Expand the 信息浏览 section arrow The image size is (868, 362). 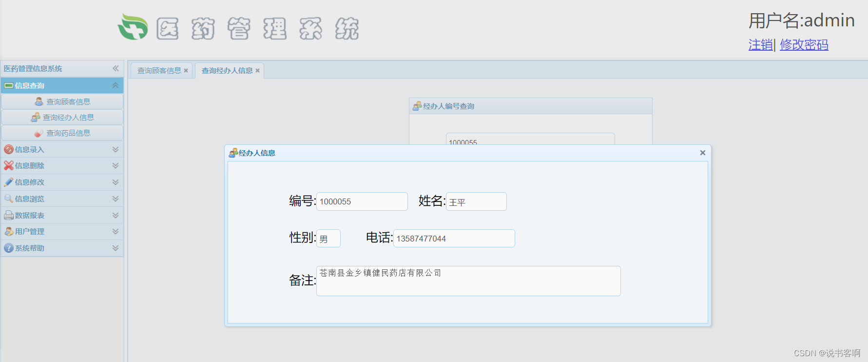point(116,199)
